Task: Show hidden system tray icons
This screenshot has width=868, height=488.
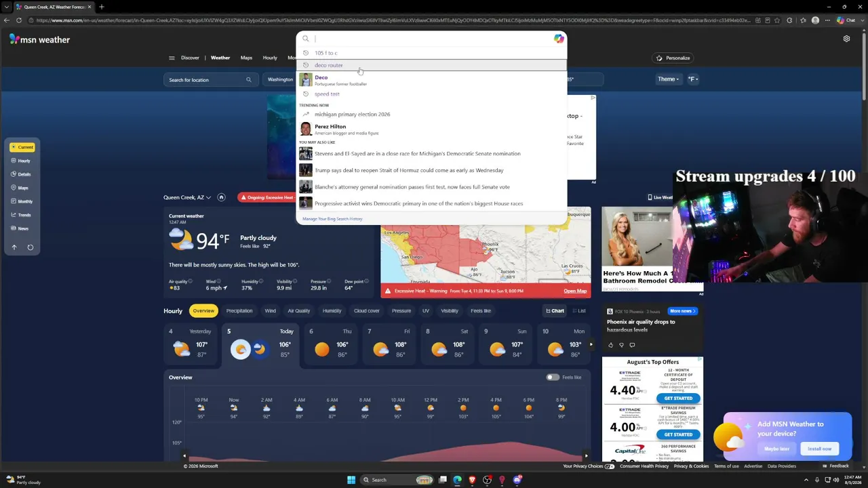Action: pyautogui.click(x=806, y=480)
